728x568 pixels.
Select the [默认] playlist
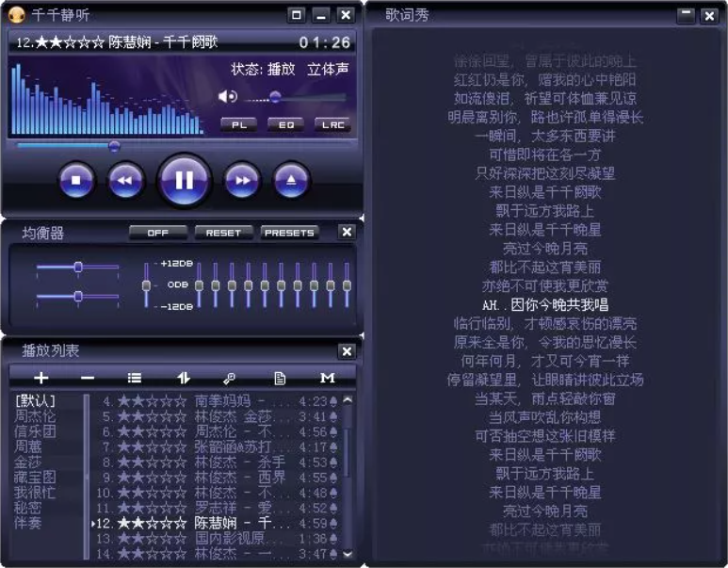(x=35, y=400)
